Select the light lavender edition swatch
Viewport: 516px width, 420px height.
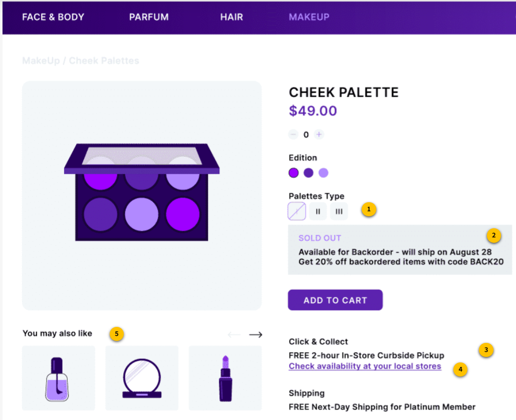pos(324,173)
